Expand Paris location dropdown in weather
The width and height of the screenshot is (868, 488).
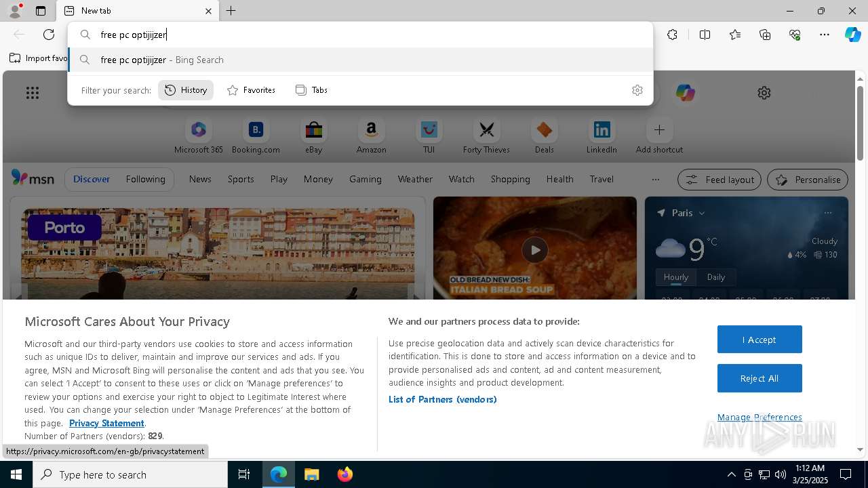click(702, 213)
